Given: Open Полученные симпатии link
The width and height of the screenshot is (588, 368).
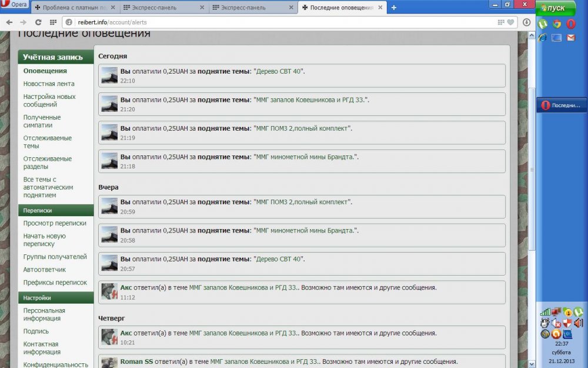Looking at the screenshot, I should [x=42, y=121].
